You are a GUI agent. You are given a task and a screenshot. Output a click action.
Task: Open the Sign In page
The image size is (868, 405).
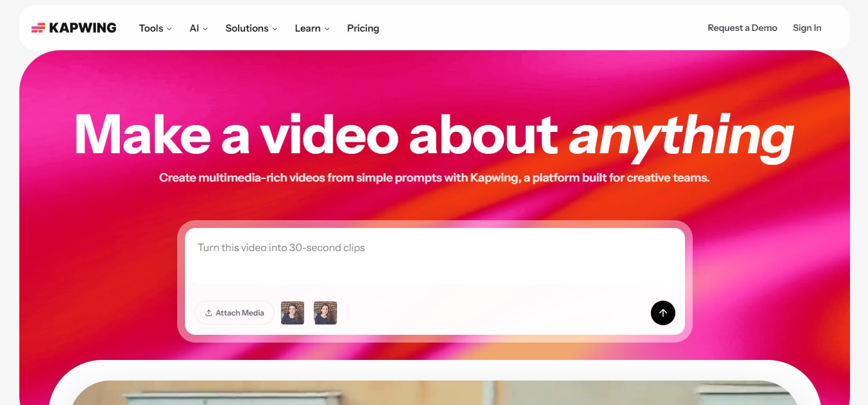tap(807, 28)
